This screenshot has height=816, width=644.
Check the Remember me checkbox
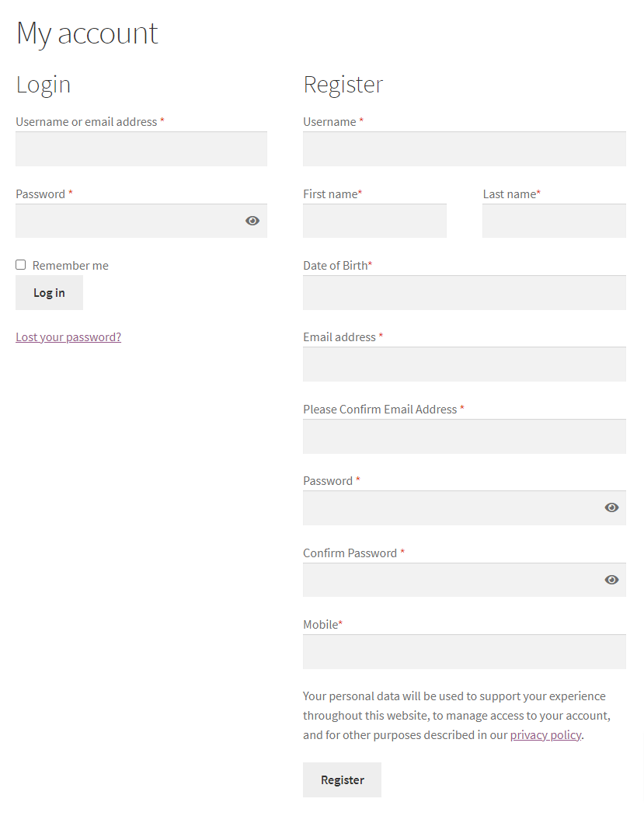(21, 265)
